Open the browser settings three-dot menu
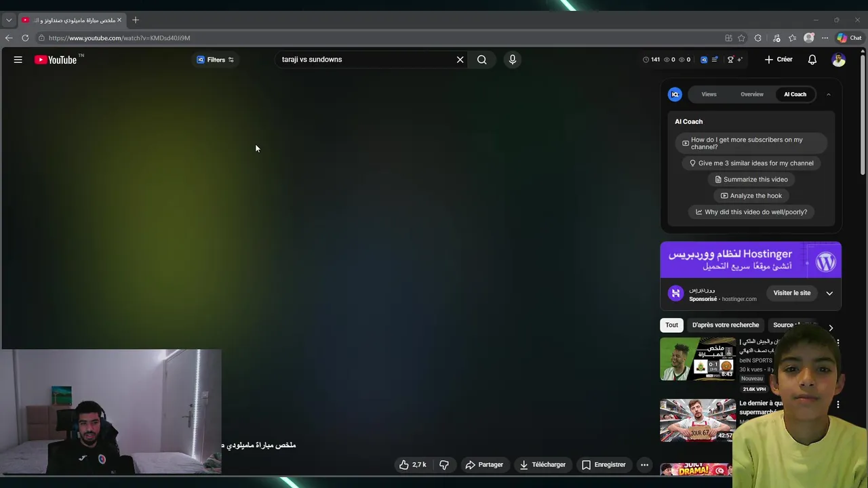Image resolution: width=868 pixels, height=488 pixels. [x=825, y=38]
